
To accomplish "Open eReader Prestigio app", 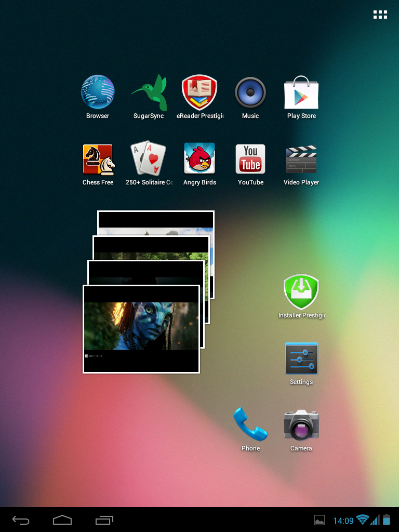I will coord(200,97).
